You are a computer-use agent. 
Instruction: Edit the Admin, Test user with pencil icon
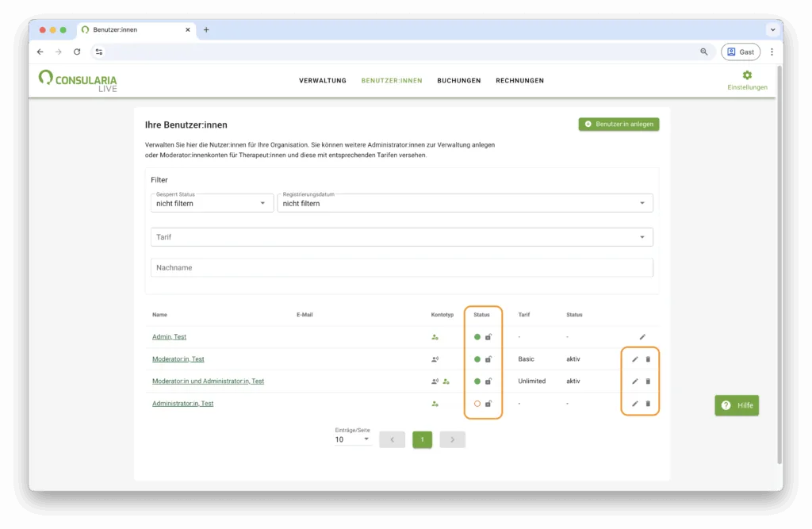coord(642,337)
